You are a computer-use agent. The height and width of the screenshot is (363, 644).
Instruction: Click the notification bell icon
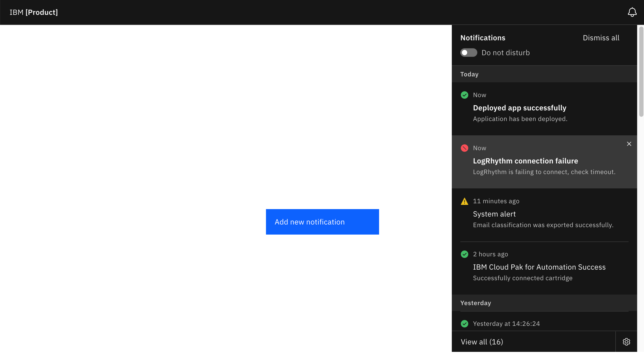(x=632, y=12)
